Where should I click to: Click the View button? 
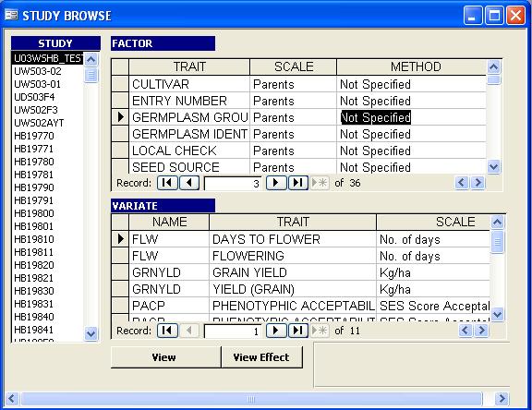coord(165,357)
